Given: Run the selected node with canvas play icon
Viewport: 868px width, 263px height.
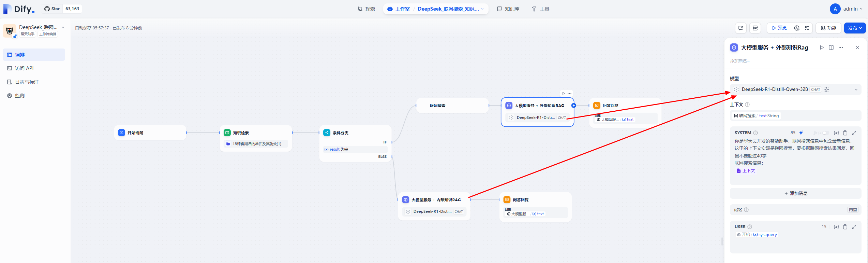Looking at the screenshot, I should (x=564, y=93).
